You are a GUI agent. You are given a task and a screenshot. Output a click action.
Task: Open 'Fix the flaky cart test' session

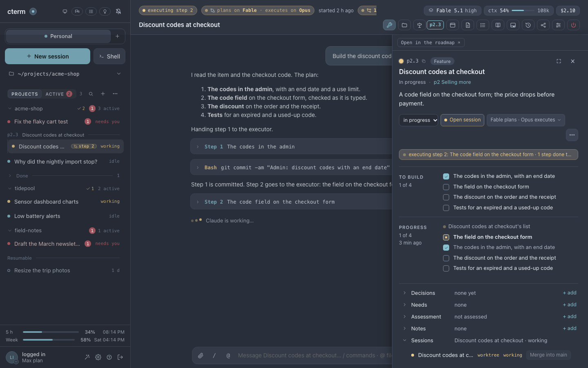click(65, 122)
